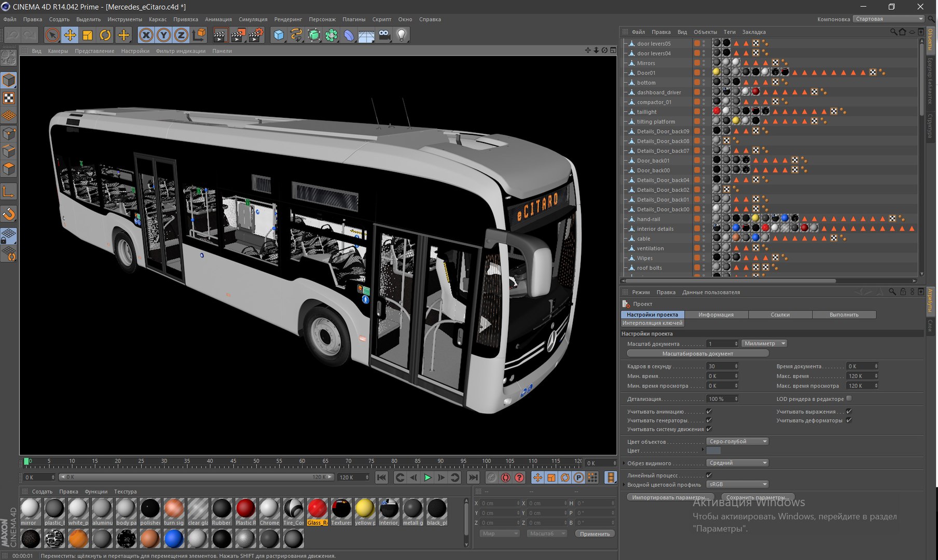Toggle Учитывать систему движения checkbox

pos(709,429)
